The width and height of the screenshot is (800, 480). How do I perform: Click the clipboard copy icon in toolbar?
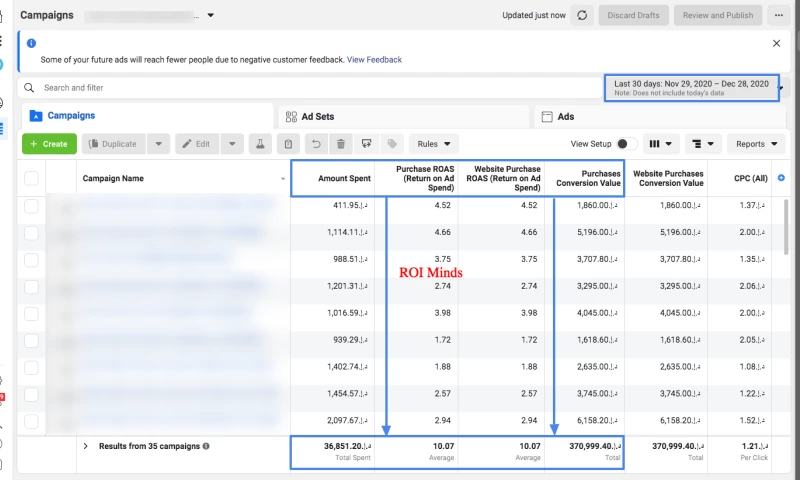[288, 144]
